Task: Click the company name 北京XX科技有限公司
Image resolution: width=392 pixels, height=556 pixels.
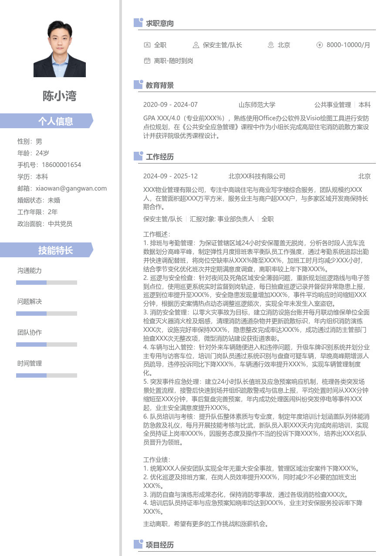Action: pos(257,176)
